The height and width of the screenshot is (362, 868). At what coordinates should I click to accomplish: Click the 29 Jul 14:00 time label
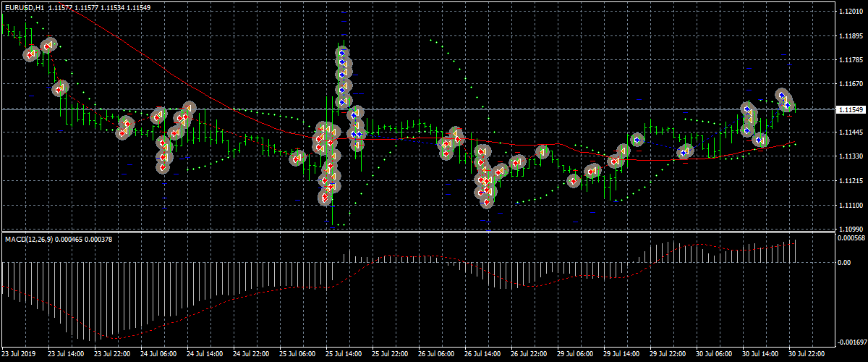(x=621, y=355)
